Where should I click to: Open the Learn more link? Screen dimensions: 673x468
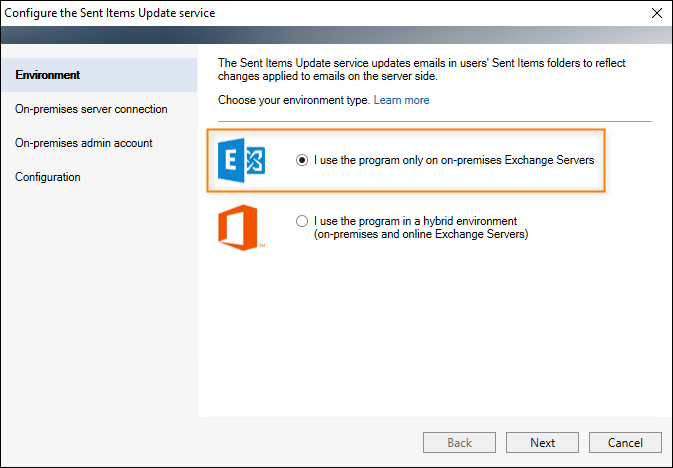click(401, 100)
